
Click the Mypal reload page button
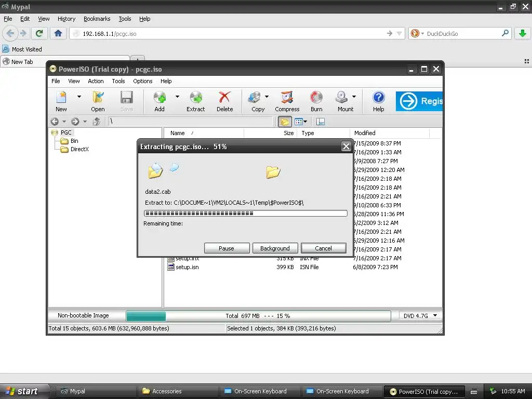click(x=39, y=33)
